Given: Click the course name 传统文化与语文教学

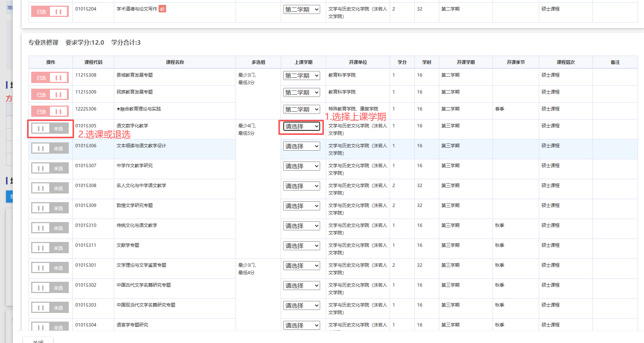Looking at the screenshot, I should [137, 225].
